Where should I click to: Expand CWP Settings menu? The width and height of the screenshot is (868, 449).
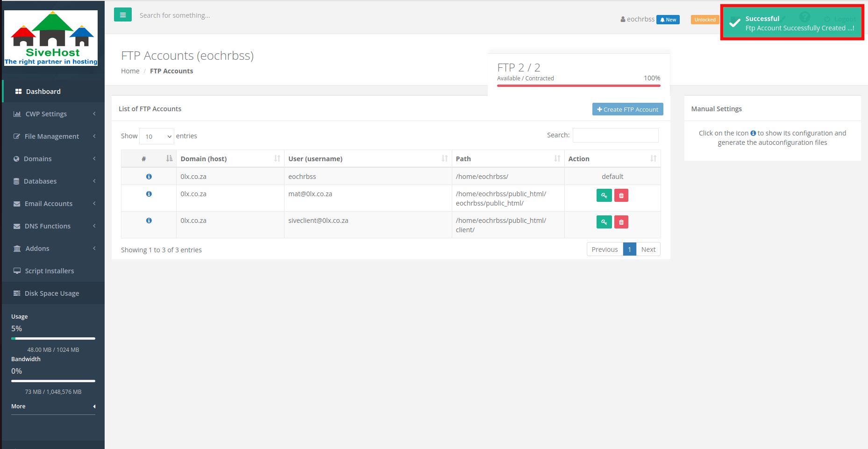53,114
